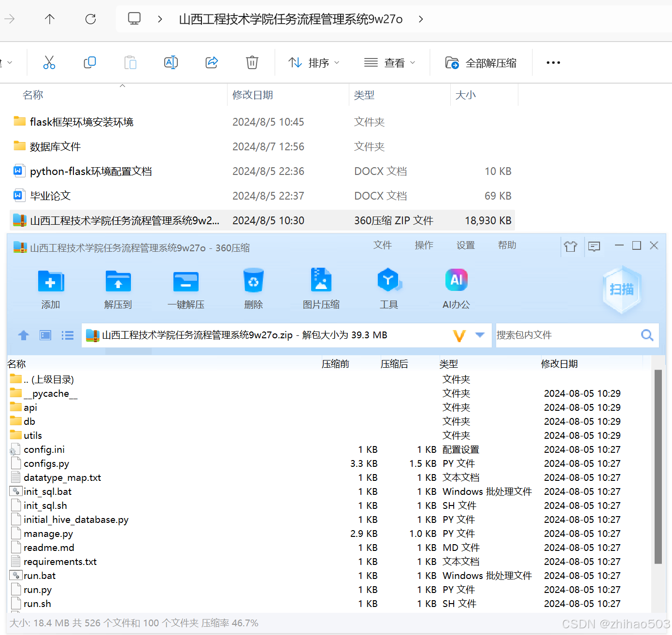The height and width of the screenshot is (635, 672).
Task: Click the skin/shirt icon in 360压缩 title bar
Action: pyautogui.click(x=571, y=246)
